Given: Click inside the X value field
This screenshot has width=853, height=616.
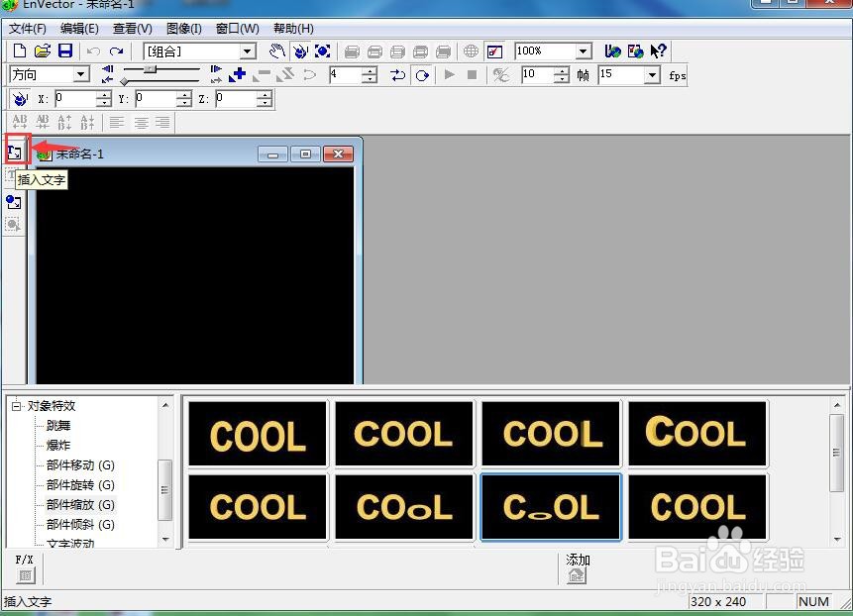Looking at the screenshot, I should (x=75, y=99).
